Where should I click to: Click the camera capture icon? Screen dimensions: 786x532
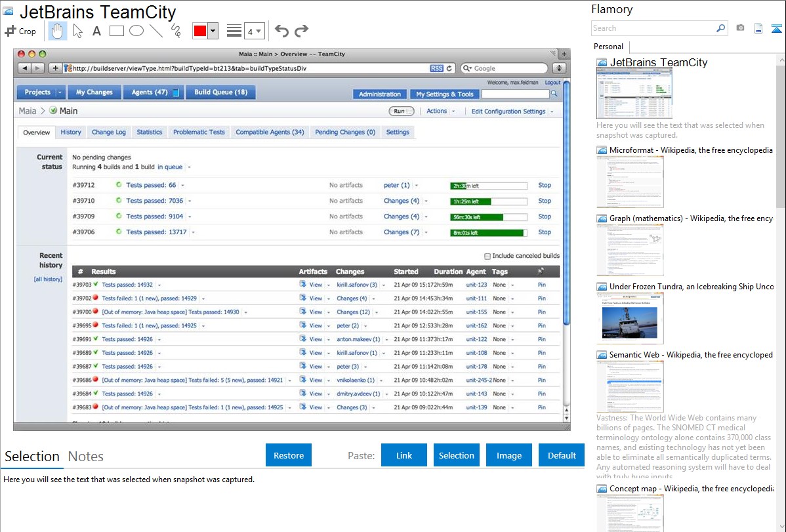(740, 28)
